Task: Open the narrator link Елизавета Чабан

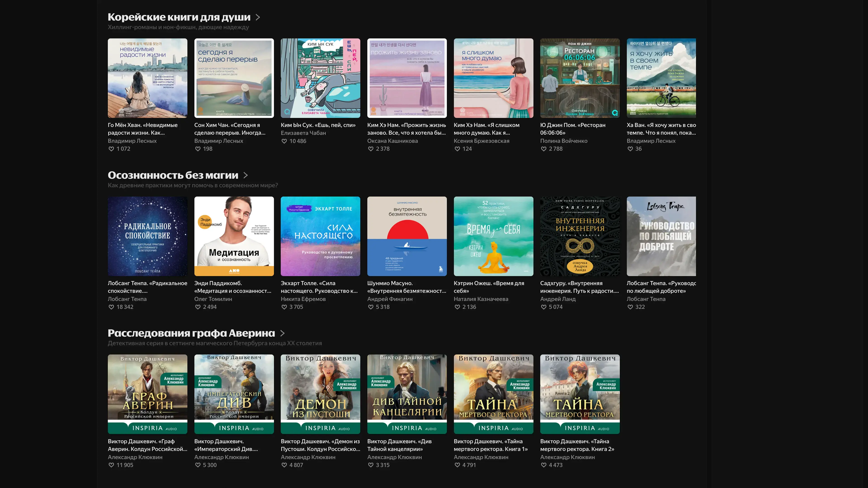Action: click(303, 133)
